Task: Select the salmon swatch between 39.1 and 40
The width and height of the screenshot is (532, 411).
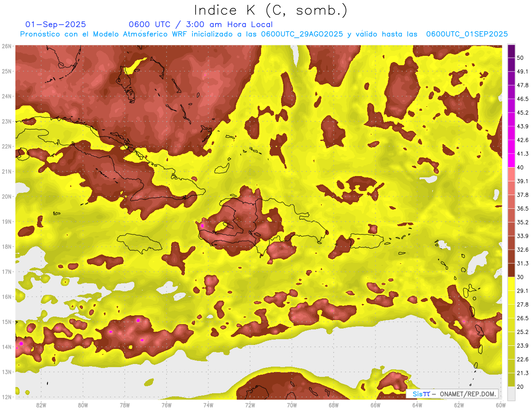Action: tap(512, 174)
